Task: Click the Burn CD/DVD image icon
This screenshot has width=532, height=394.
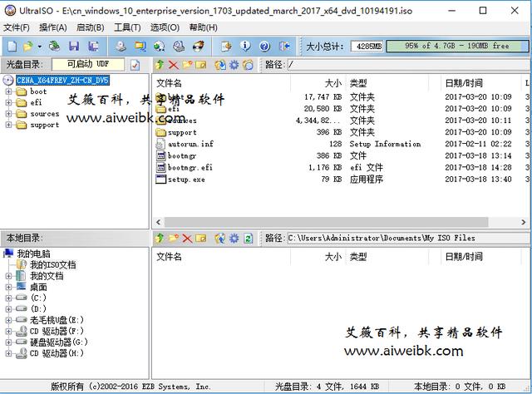Action: click(x=199, y=47)
